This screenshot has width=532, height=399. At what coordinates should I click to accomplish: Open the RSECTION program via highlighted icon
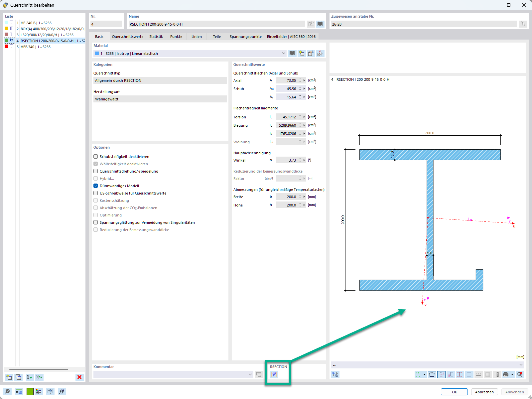[x=274, y=374]
